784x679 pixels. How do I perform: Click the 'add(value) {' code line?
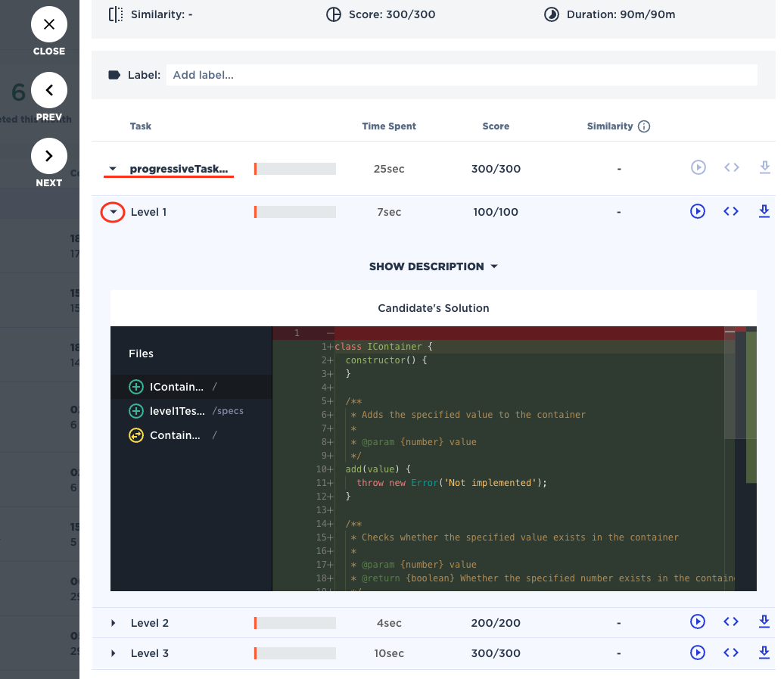[x=378, y=469]
